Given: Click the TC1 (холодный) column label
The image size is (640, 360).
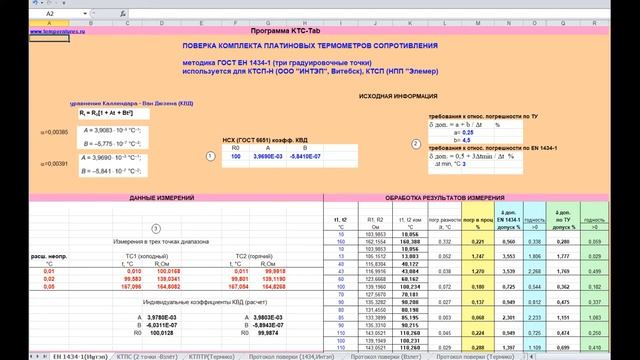Looking at the screenshot, I should (x=147, y=256).
